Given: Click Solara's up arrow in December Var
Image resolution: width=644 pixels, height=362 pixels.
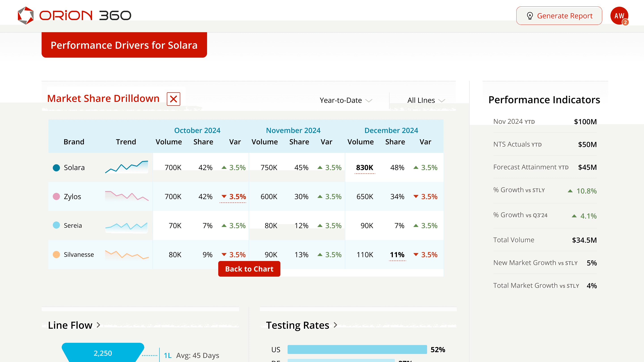Looking at the screenshot, I should (416, 167).
